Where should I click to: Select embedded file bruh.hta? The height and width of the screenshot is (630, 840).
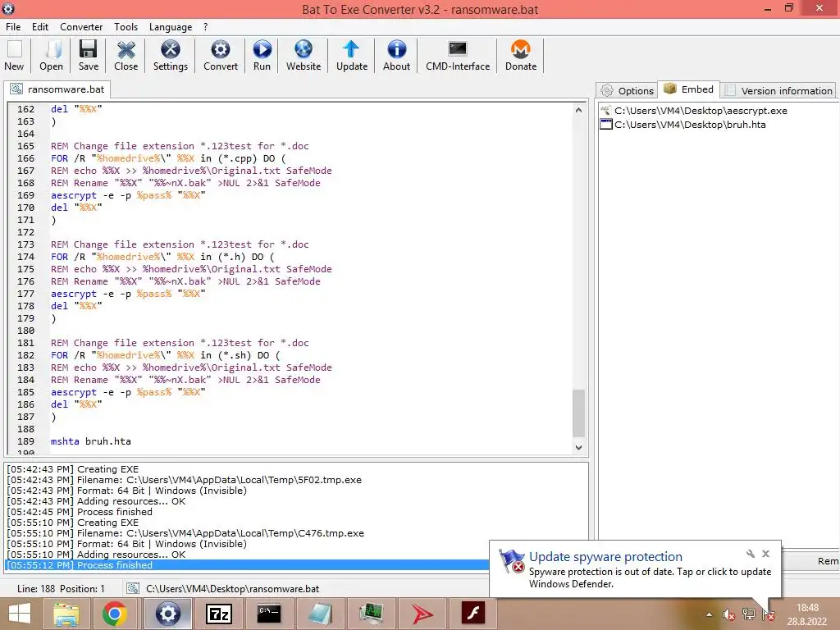coord(683,125)
